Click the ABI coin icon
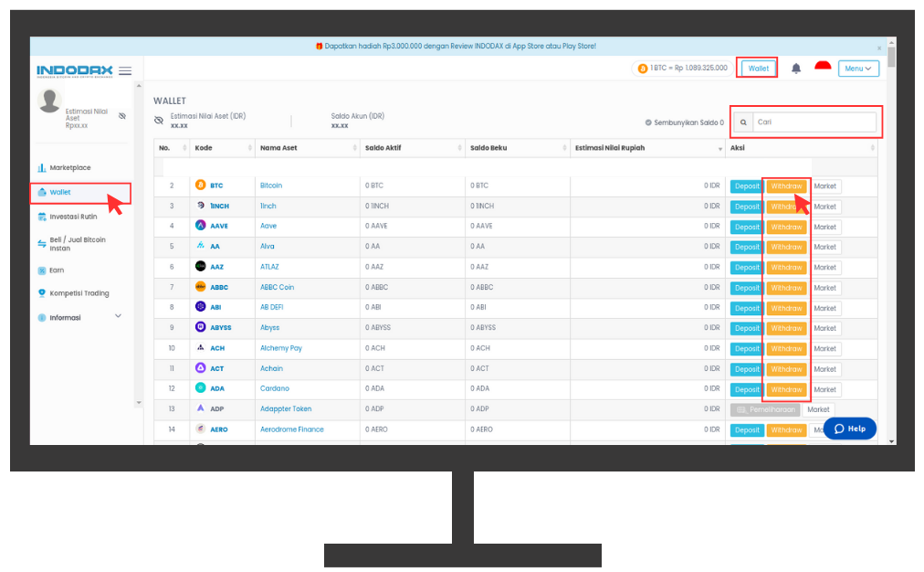 [200, 307]
